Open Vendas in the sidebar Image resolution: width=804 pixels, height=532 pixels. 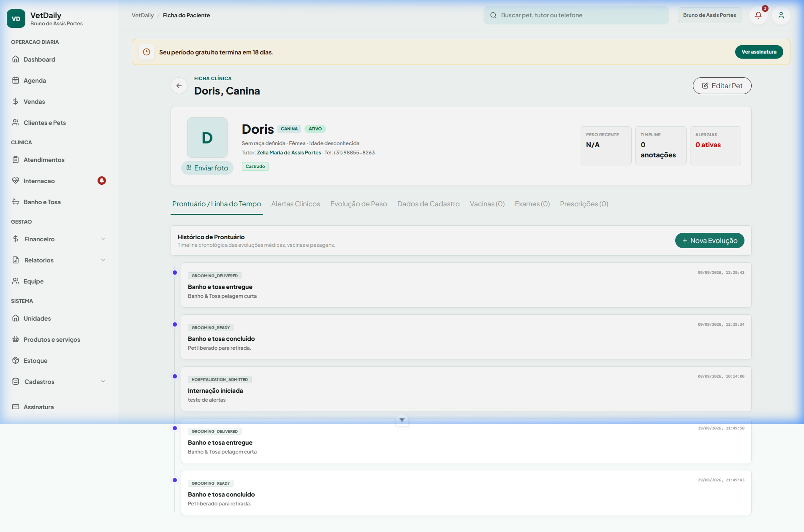(59, 102)
